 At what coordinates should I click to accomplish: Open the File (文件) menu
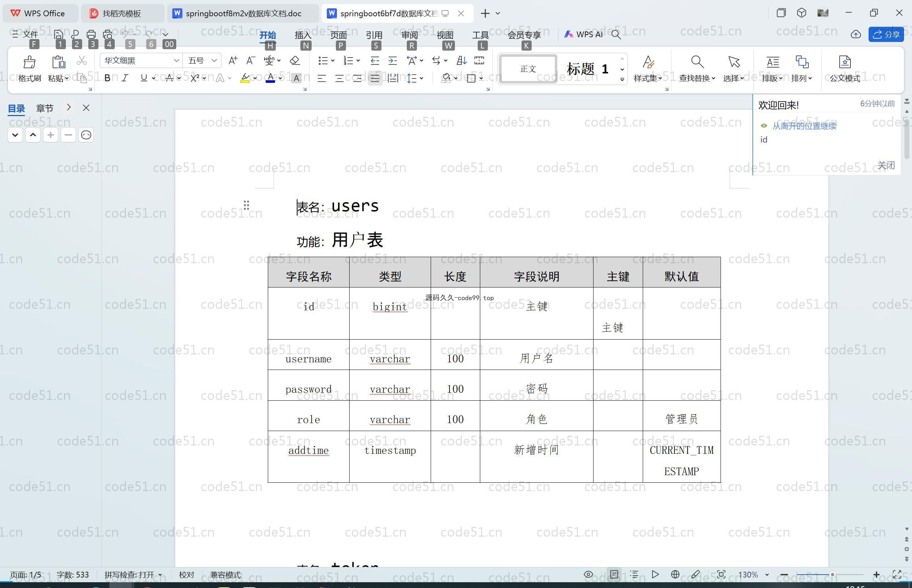25,34
